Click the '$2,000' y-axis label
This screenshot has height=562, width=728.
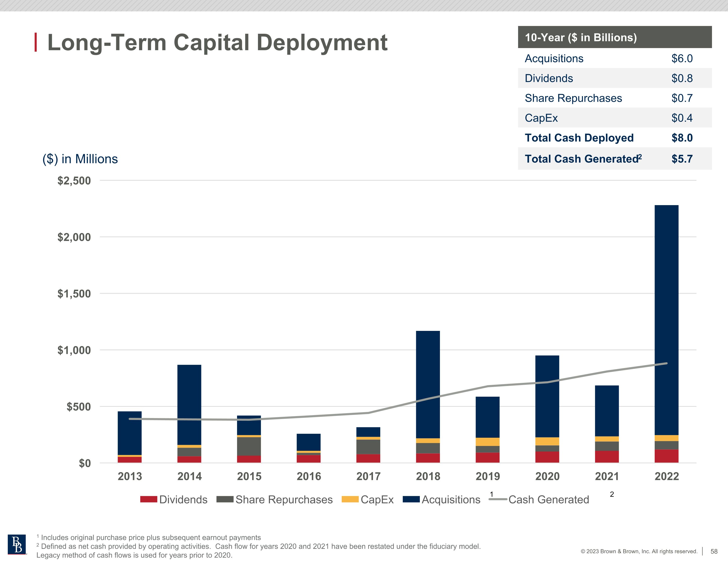(74, 237)
